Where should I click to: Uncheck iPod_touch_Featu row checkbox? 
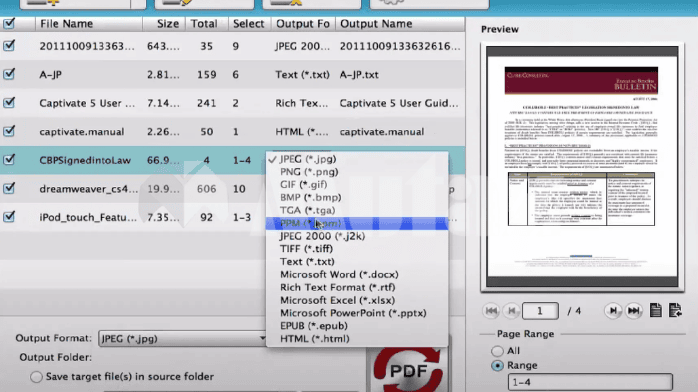coord(8,217)
